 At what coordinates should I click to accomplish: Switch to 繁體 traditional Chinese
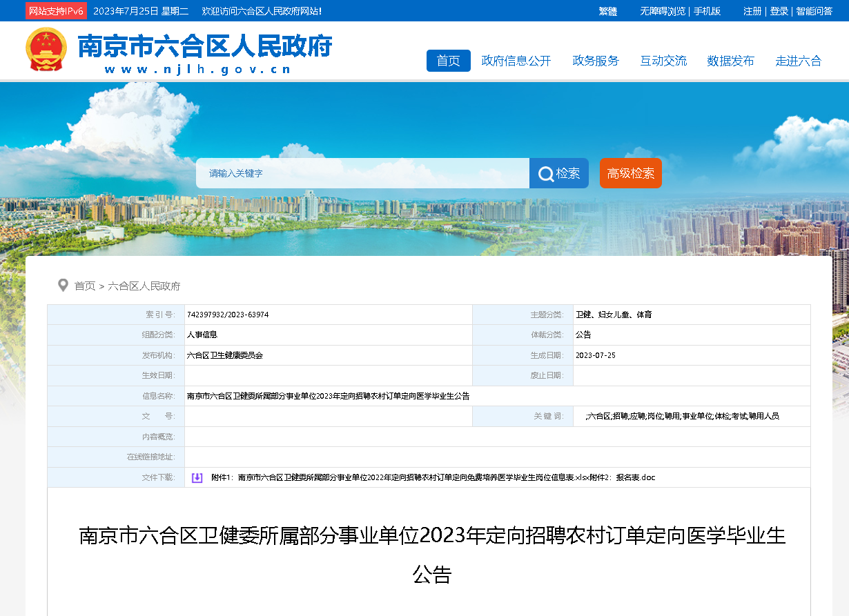coord(607,11)
